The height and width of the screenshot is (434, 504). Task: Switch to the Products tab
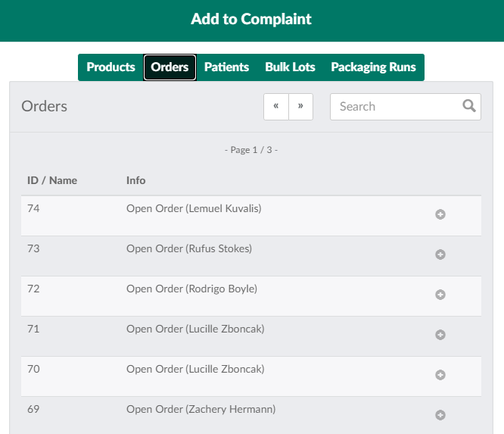[x=110, y=67]
